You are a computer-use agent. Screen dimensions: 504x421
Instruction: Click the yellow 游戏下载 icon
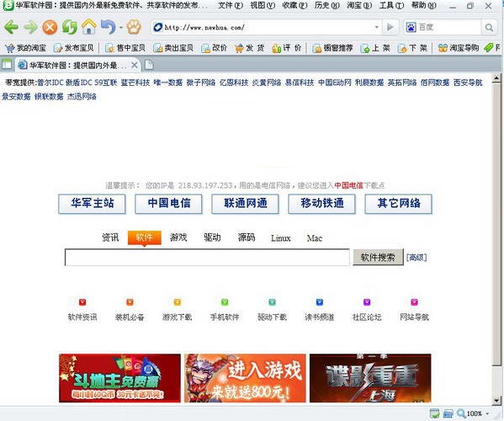tap(178, 302)
